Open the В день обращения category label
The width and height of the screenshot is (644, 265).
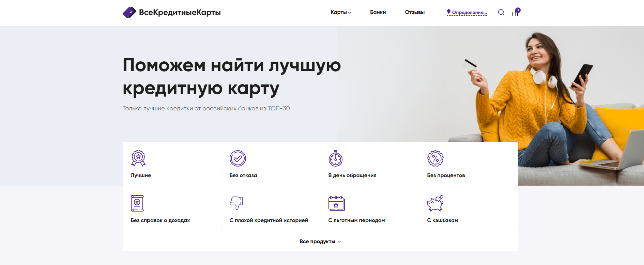coord(352,175)
